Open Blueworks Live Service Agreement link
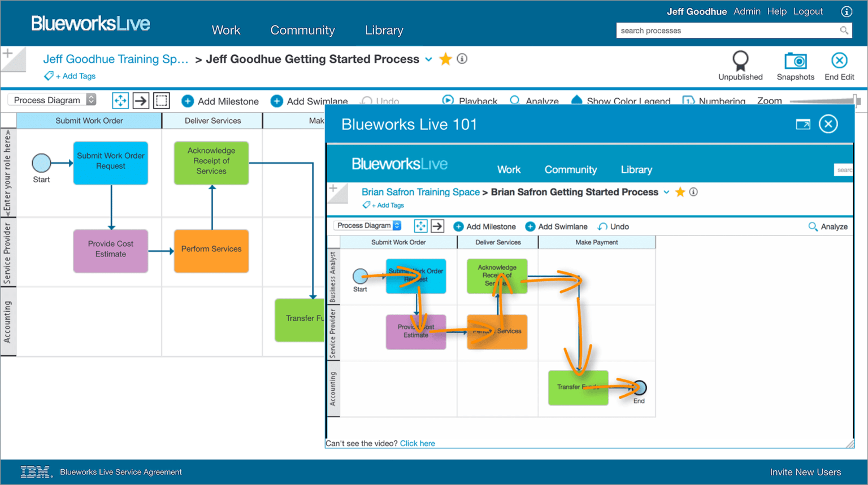Screen dimensions: 868x485 pyautogui.click(x=121, y=472)
